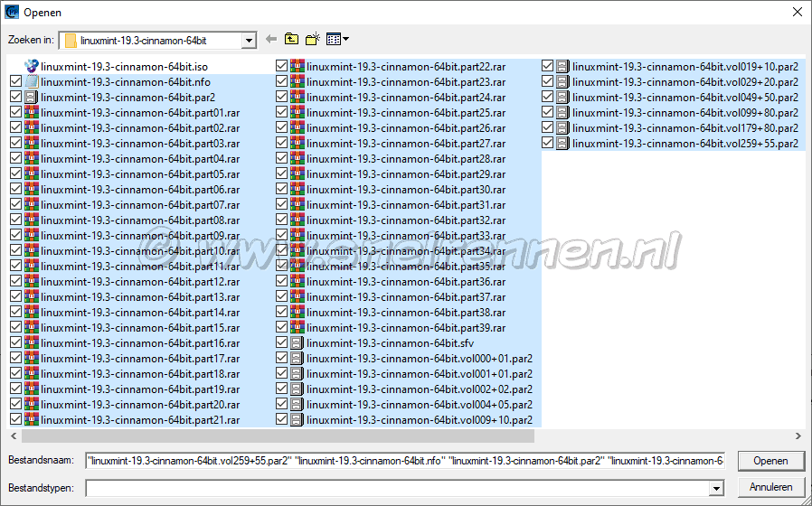The width and height of the screenshot is (812, 506).
Task: Select file name ending part31.rar
Action: [406, 205]
